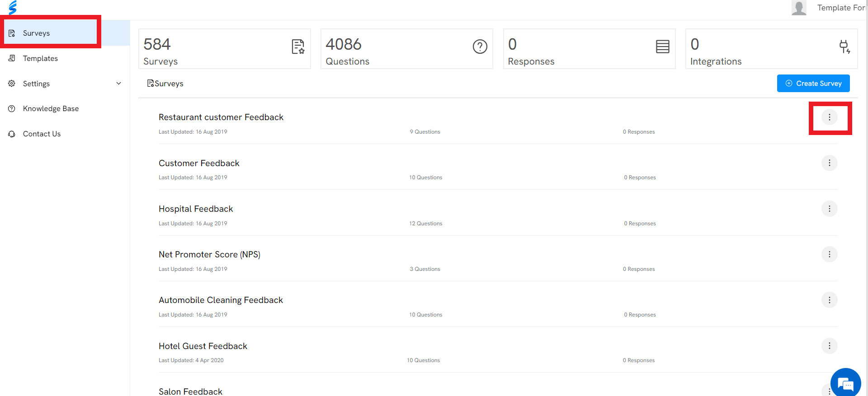Click the 0 Integrations count

click(695, 44)
